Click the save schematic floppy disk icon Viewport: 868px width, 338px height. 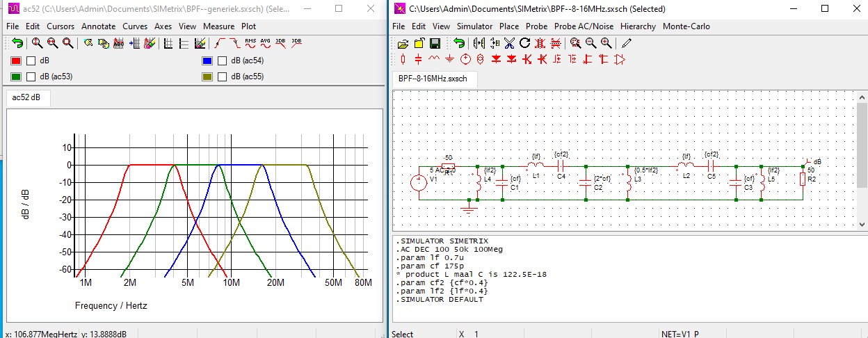435,43
